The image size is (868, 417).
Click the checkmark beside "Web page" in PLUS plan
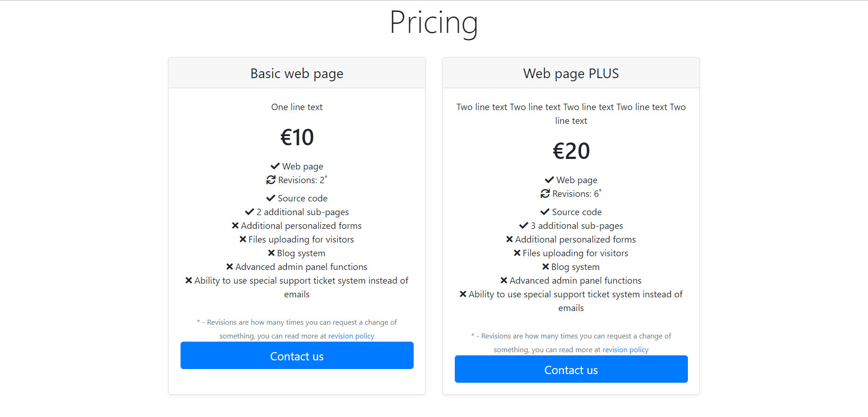[548, 179]
